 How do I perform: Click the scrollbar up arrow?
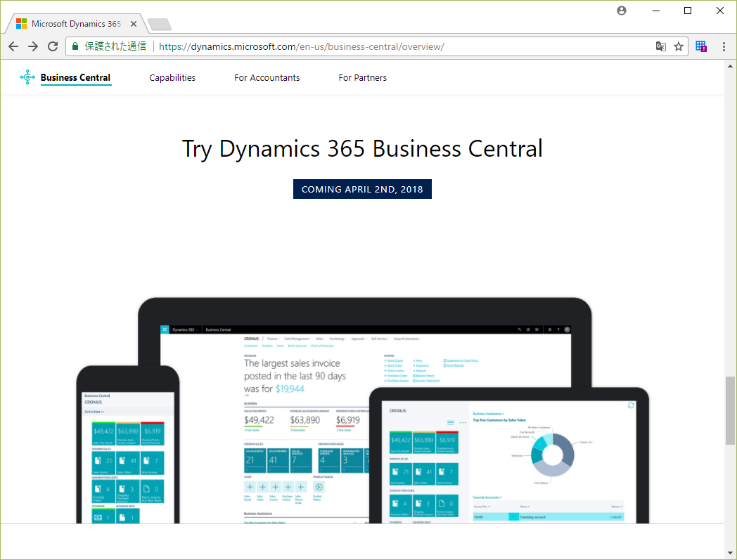(x=730, y=66)
